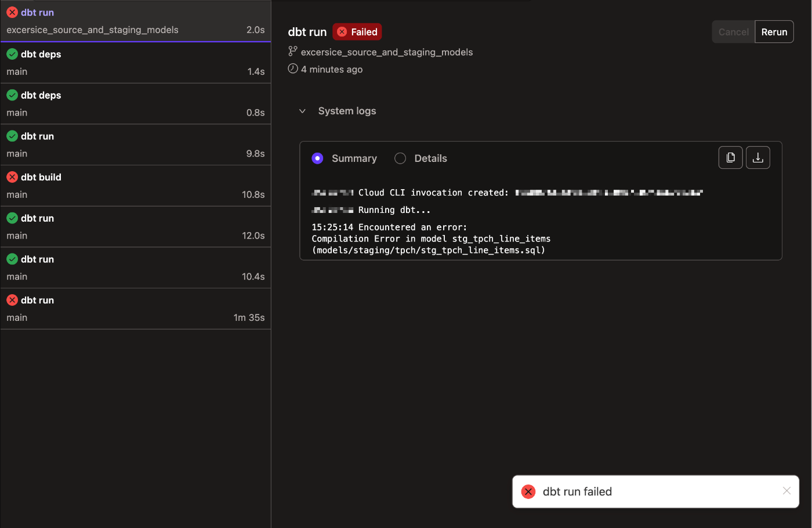The width and height of the screenshot is (812, 528).
Task: Open the dbt run entry lasting 10.4s
Action: (136, 267)
